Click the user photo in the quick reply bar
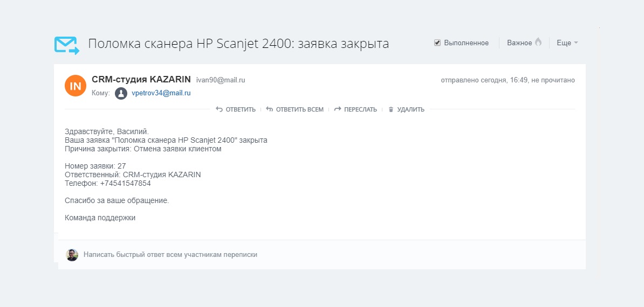The image size is (644, 307). pos(72,255)
